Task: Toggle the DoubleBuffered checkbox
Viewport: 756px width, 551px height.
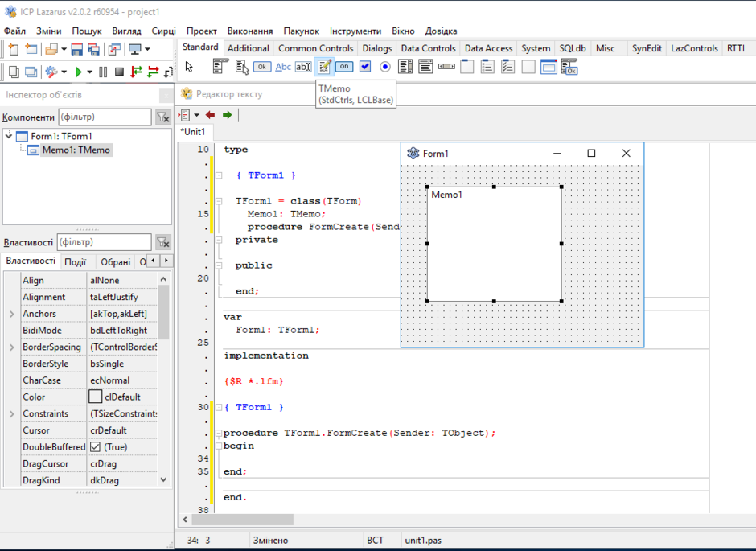Action: [96, 447]
